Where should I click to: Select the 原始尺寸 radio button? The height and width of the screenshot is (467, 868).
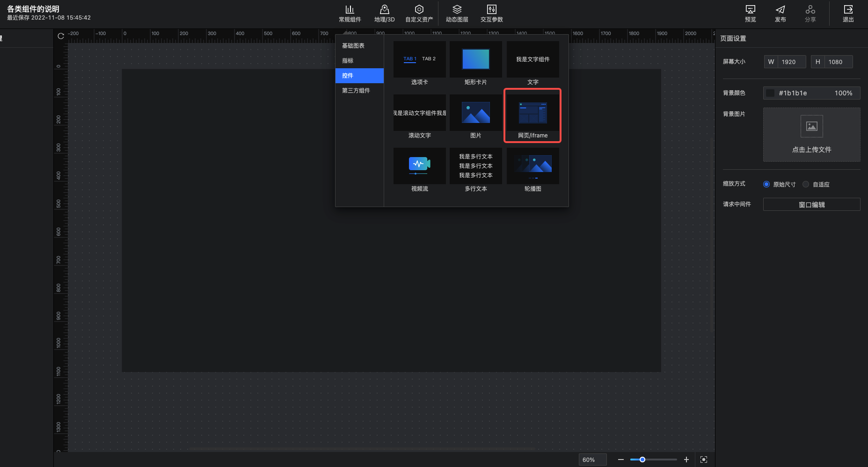click(x=766, y=184)
